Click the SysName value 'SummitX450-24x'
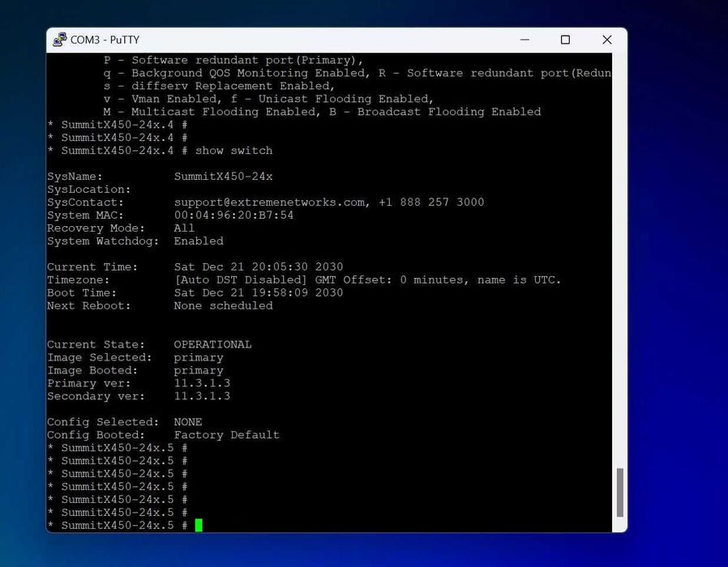The image size is (728, 567). pyautogui.click(x=223, y=177)
